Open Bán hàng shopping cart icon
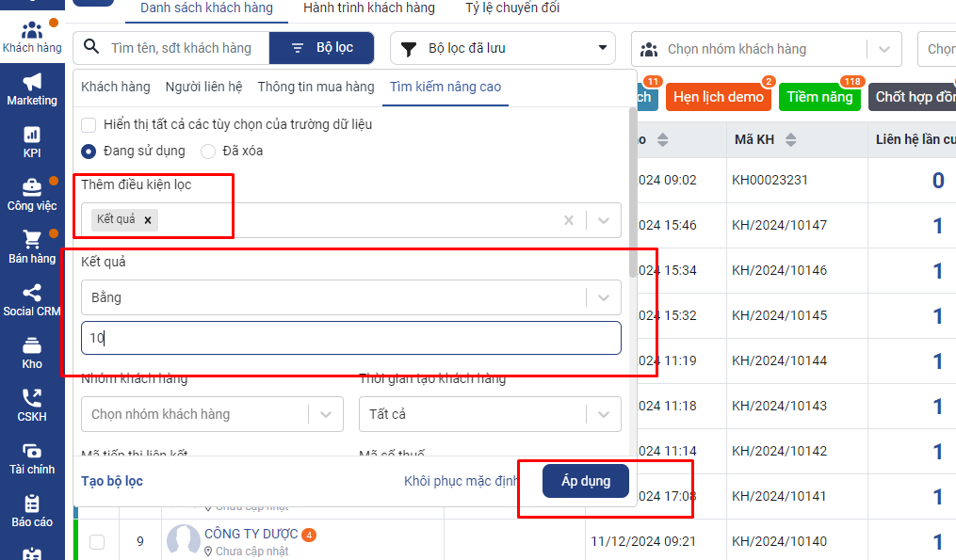The image size is (956, 560). [32, 248]
